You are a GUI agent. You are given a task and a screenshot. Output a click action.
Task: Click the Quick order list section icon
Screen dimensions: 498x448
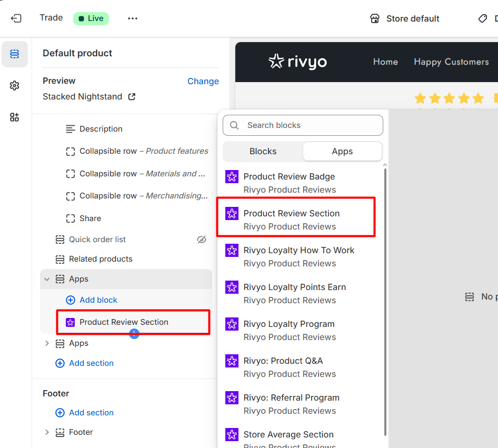point(59,240)
